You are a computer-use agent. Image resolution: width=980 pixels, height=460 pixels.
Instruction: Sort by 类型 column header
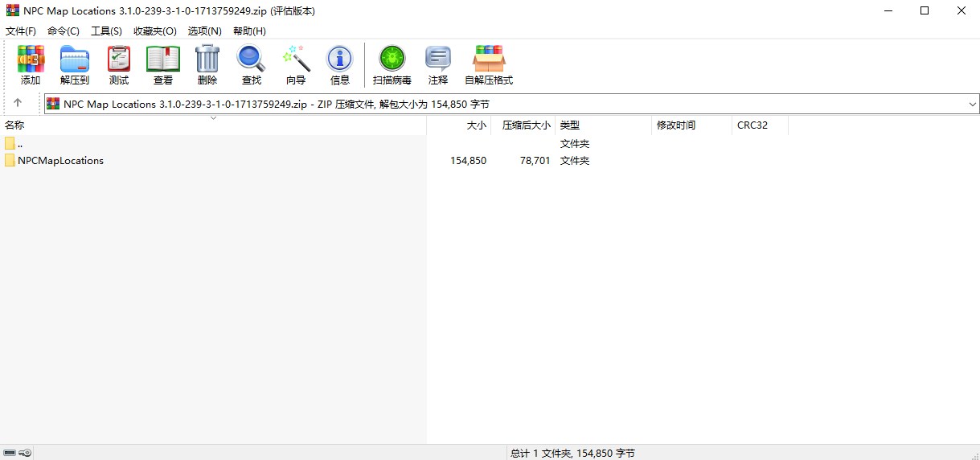(603, 125)
